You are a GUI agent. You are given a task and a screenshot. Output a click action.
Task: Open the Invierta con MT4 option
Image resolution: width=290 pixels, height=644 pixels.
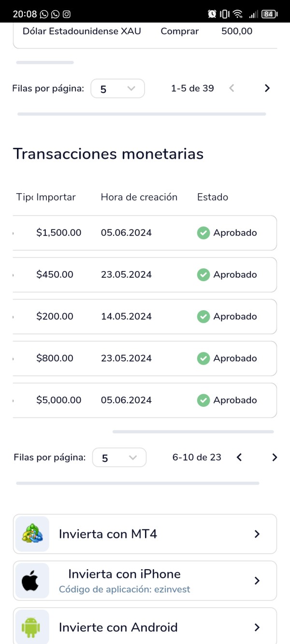tap(145, 534)
